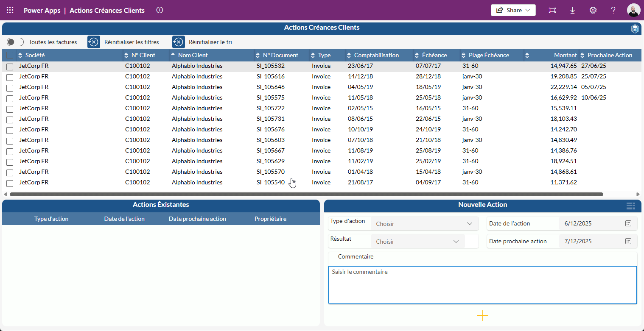Open the Share button dropdown

coord(513,10)
